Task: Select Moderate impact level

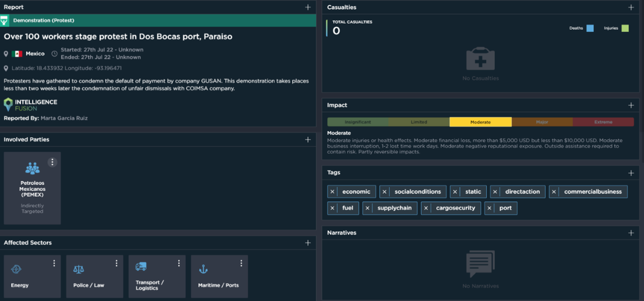Action: (x=480, y=122)
